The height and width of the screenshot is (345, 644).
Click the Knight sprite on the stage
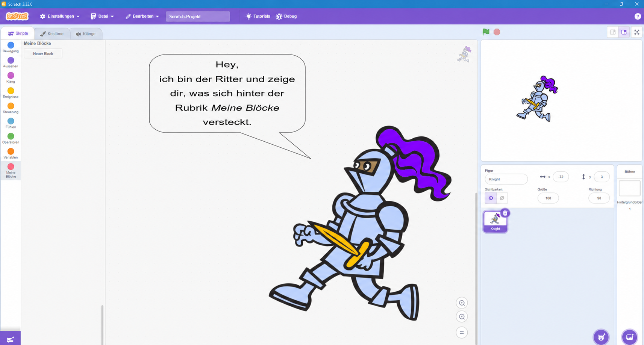point(537,98)
